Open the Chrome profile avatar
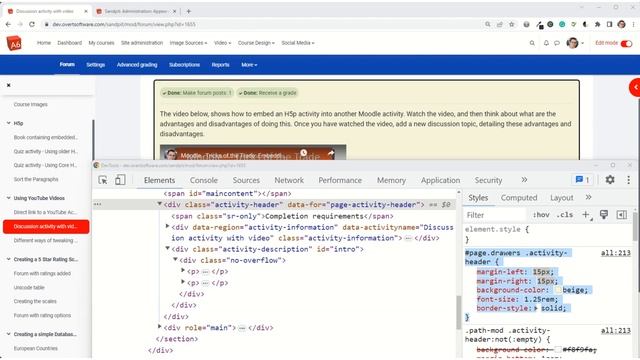640x360 pixels. (621, 24)
